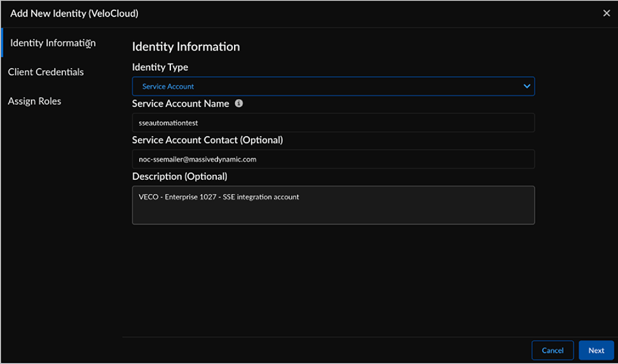Click the Identity Information section heading
The height and width of the screenshot is (364, 618).
186,47
